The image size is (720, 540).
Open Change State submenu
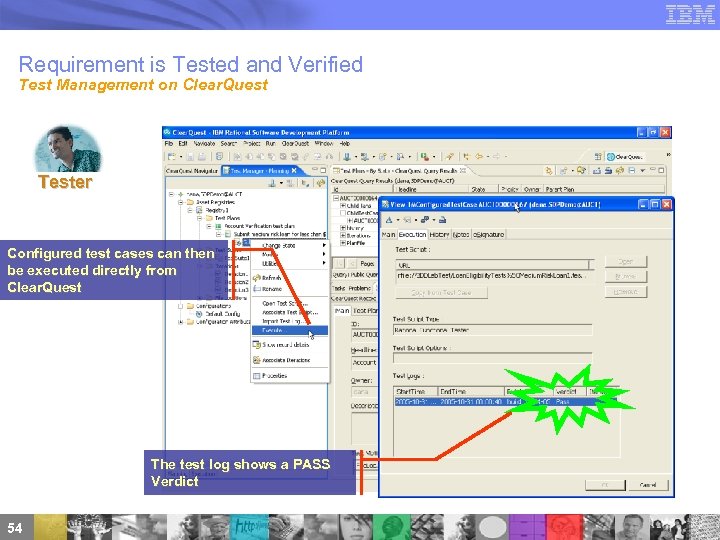[289, 246]
